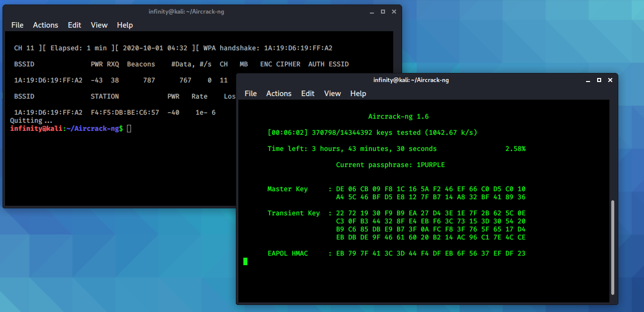Click the 'Beacons' column header
The width and height of the screenshot is (644, 312).
coord(141,64)
